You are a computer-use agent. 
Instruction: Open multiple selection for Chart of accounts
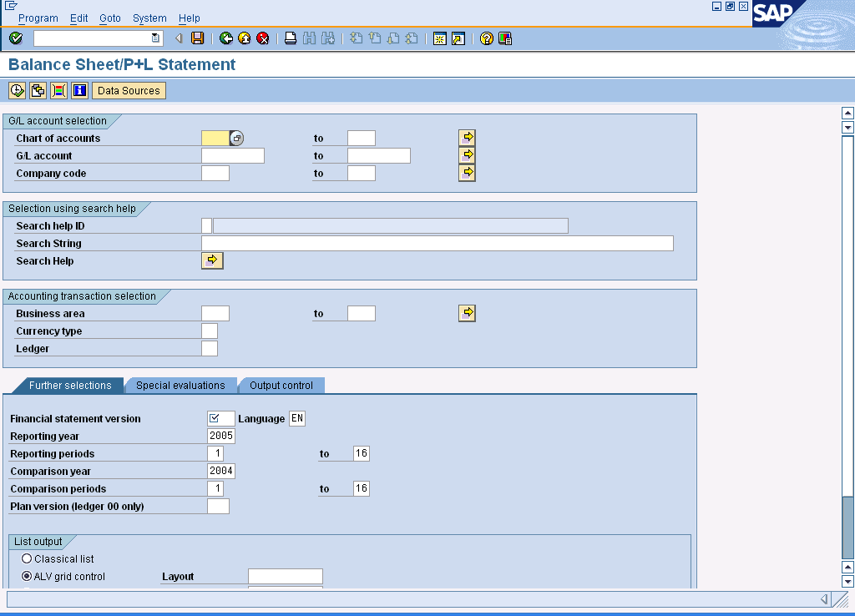(x=467, y=138)
